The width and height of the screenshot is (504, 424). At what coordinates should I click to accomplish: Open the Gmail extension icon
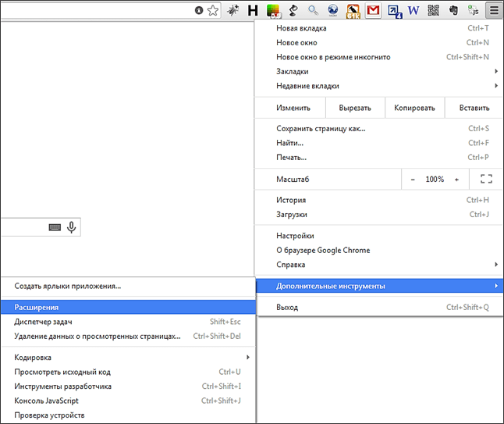373,11
